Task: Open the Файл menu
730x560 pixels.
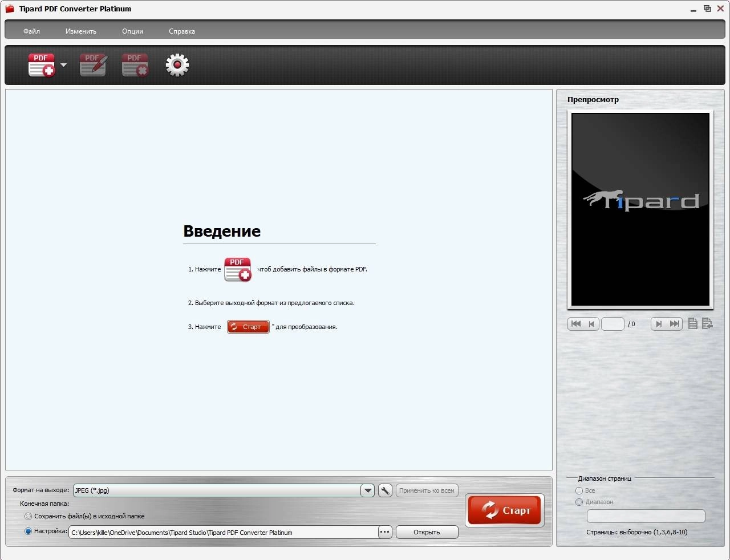Action: coord(31,31)
